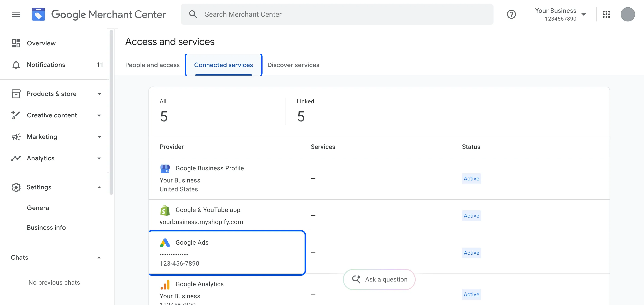Expand the Products & store menu arrow

coord(99,94)
